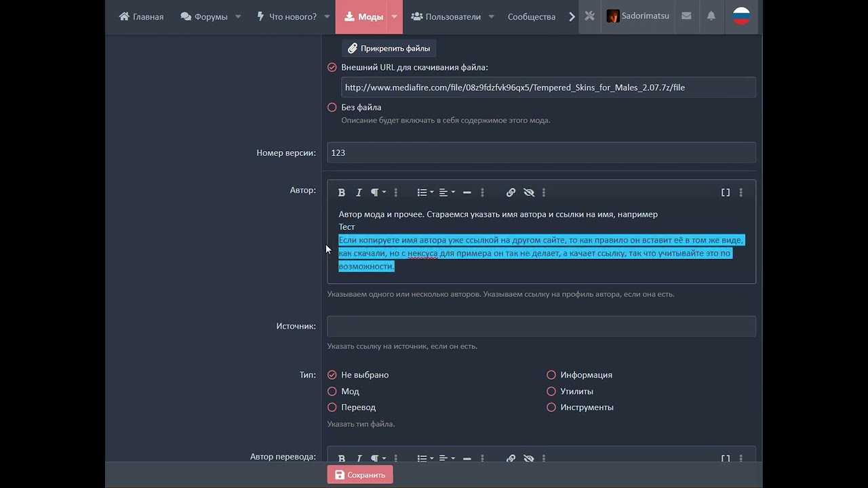Expand the Пользователи dropdown arrow

click(x=492, y=16)
